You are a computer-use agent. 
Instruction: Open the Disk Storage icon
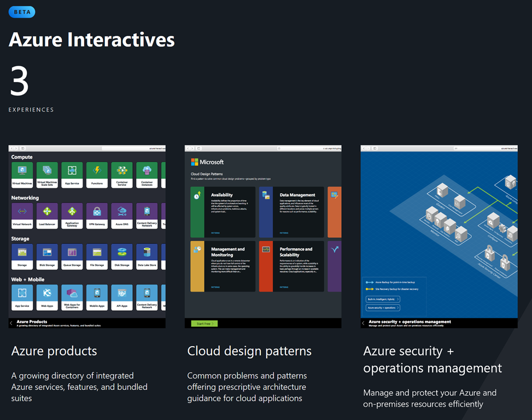(122, 256)
